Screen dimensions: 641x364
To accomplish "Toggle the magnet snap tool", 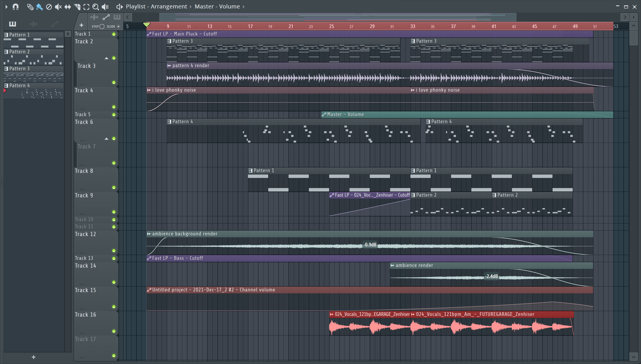I will pyautogui.click(x=16, y=7).
